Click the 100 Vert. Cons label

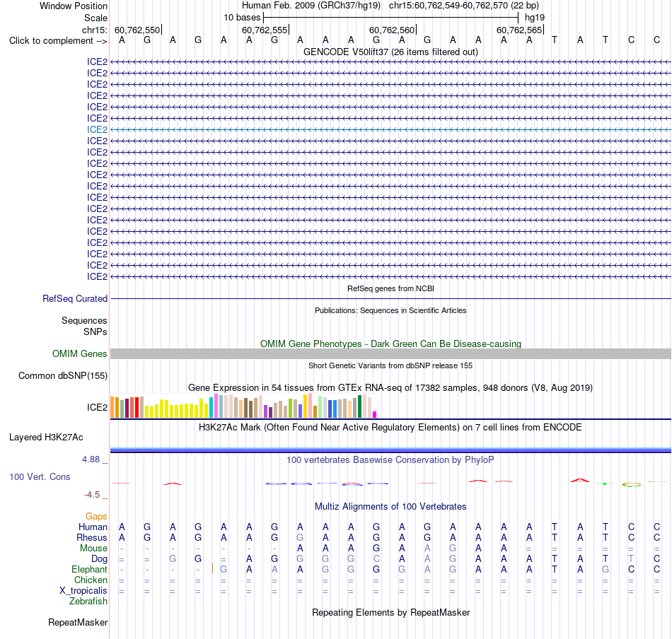point(40,476)
